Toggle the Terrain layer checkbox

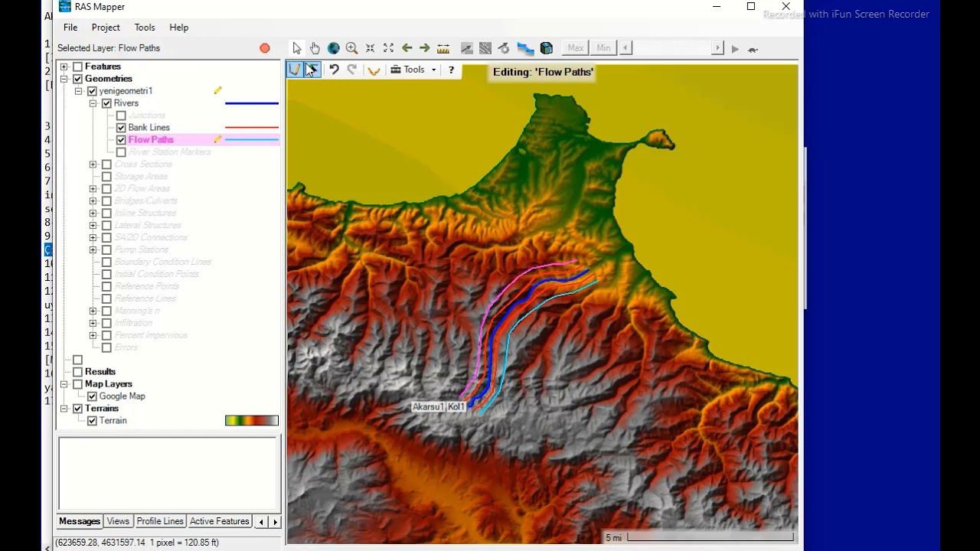point(92,421)
